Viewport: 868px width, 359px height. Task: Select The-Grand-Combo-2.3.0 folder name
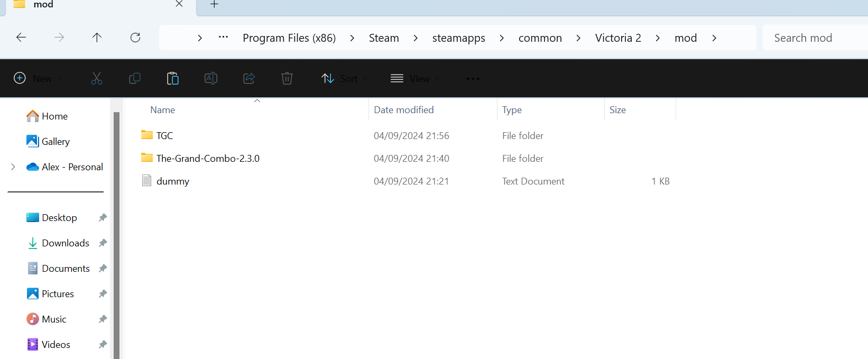click(208, 158)
